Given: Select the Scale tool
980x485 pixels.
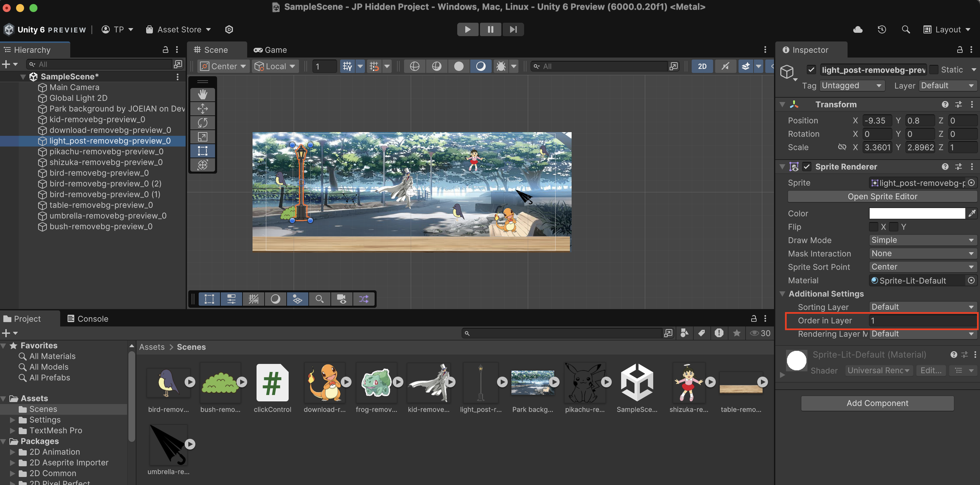Looking at the screenshot, I should pos(202,136).
